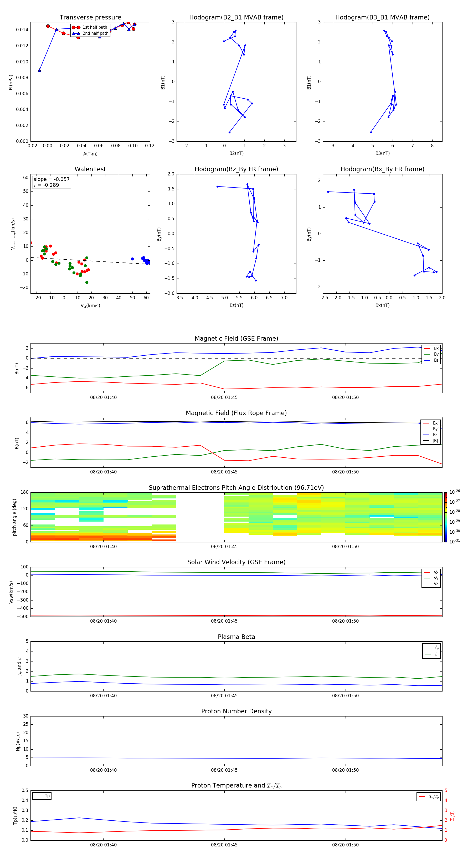Select 'Vz' in solar wind velocity legend
This screenshot has height=868, width=473.
click(x=431, y=584)
